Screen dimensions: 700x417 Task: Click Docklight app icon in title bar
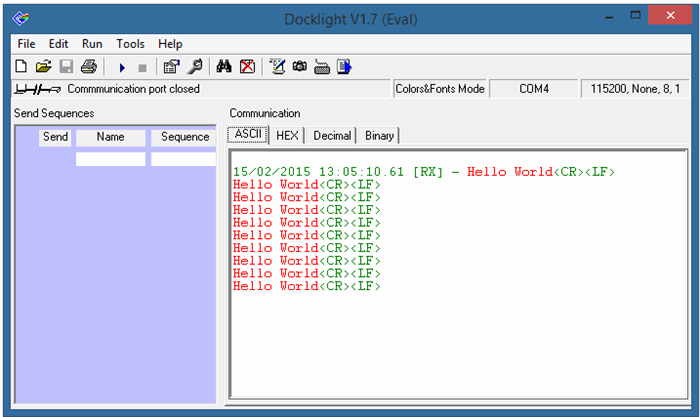click(21, 19)
